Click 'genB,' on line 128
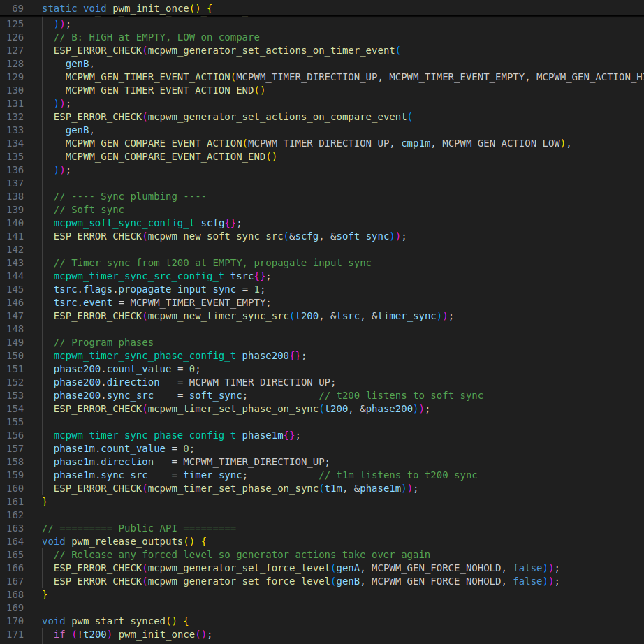This screenshot has height=644, width=644. (80, 64)
